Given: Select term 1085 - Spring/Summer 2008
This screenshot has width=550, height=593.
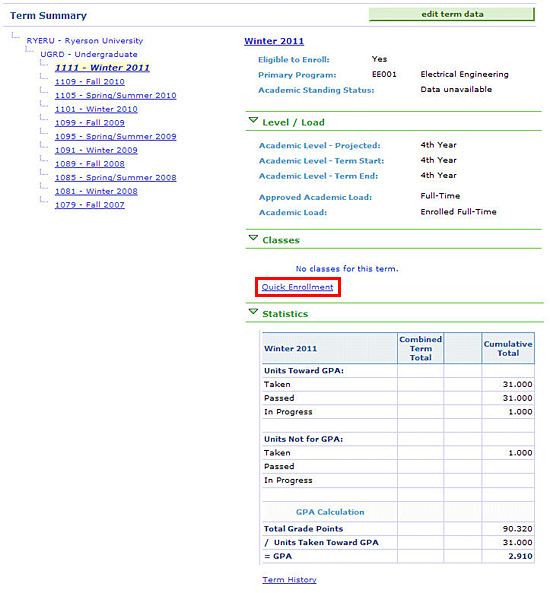Looking at the screenshot, I should click(115, 177).
